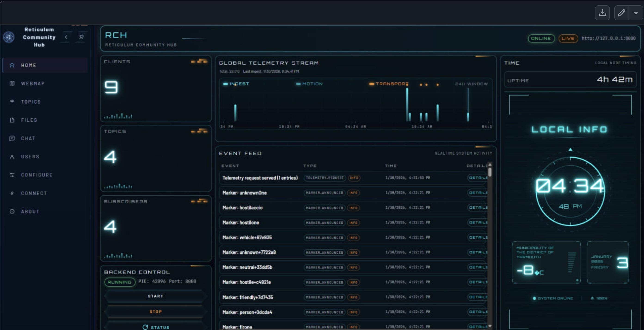
Task: Pin the sidebar using the pin icon
Action: (x=81, y=37)
